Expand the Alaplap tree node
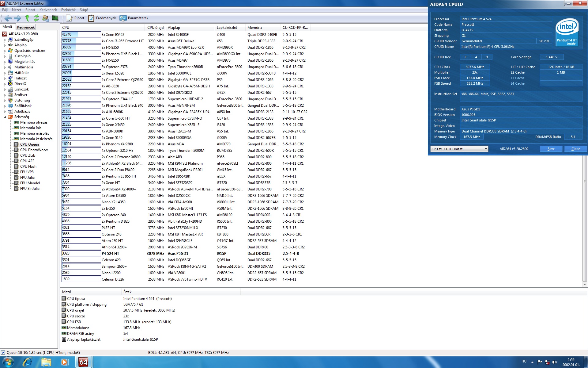Image resolution: width=588 pixels, height=368 pixels. coord(5,45)
